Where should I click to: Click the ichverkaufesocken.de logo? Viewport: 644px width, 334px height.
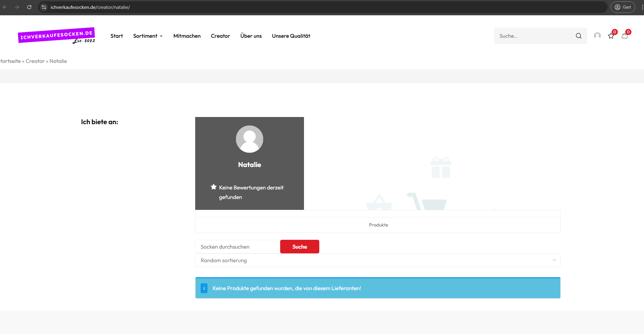56,36
